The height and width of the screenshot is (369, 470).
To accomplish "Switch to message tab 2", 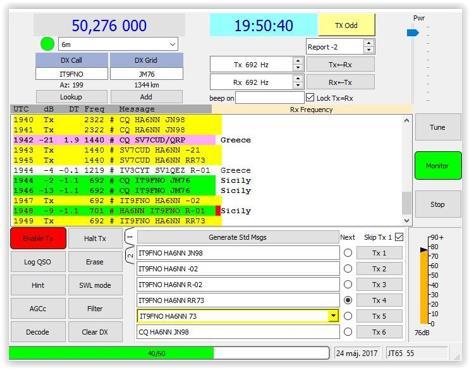I will [x=130, y=255].
